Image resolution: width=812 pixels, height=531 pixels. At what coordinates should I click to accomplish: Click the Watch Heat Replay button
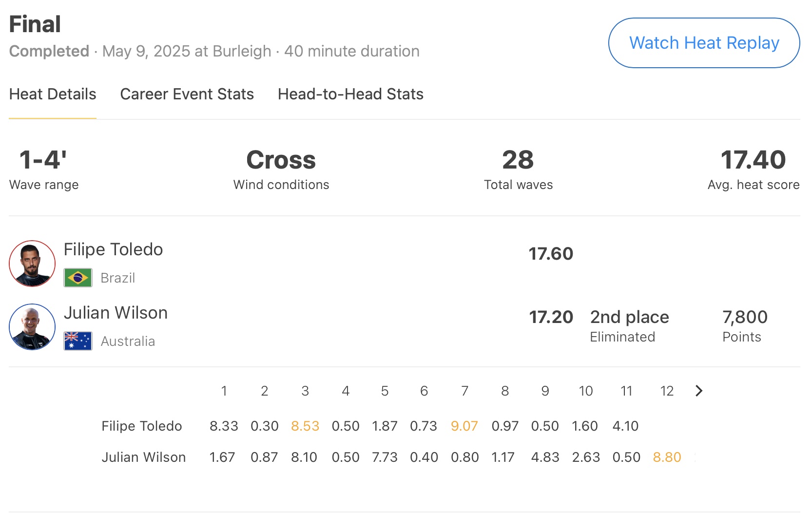click(704, 43)
